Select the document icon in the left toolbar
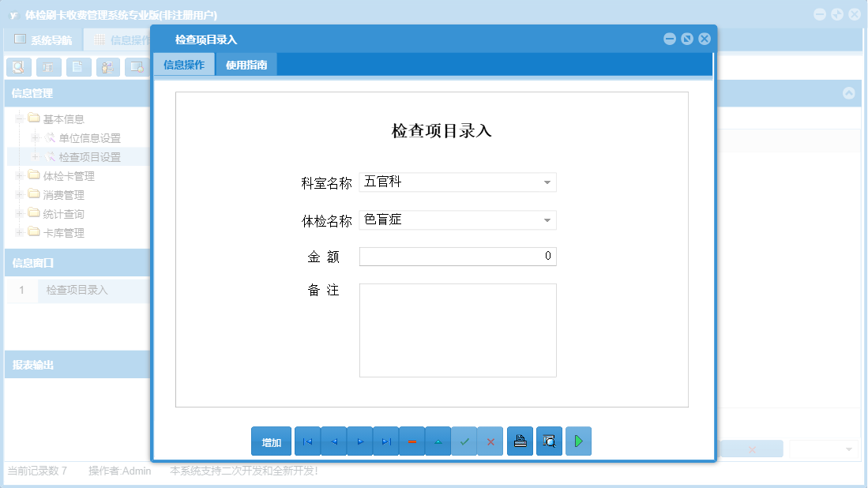 click(77, 67)
